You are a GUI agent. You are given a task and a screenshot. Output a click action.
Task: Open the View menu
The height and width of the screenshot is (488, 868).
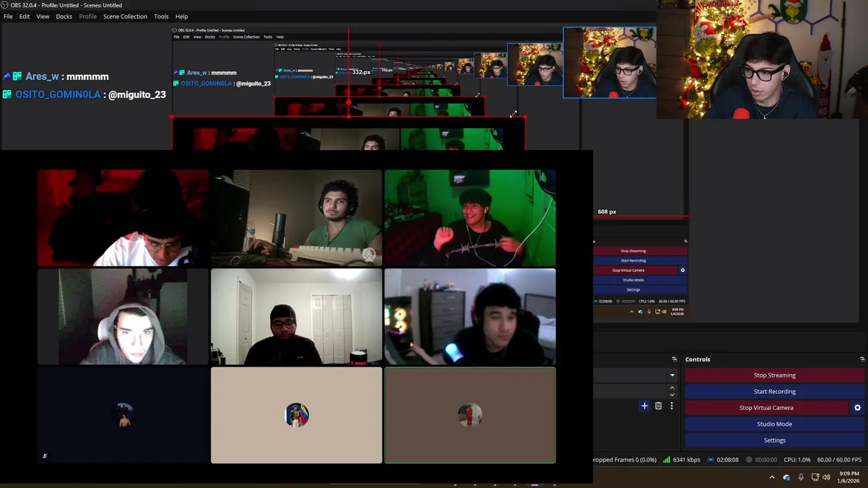coord(43,16)
